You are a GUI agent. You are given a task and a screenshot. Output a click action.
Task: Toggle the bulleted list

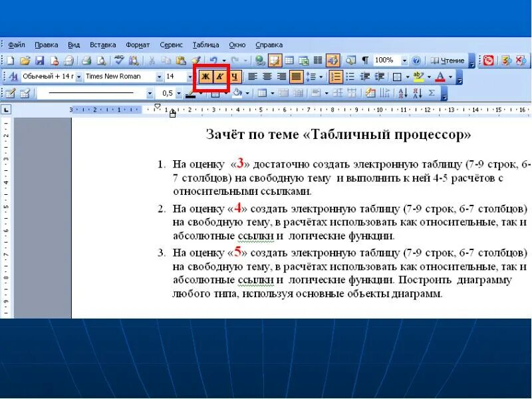coord(350,77)
